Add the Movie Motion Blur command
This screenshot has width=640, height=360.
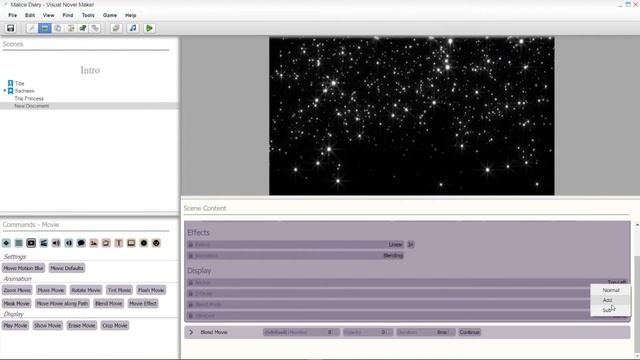[x=23, y=268]
